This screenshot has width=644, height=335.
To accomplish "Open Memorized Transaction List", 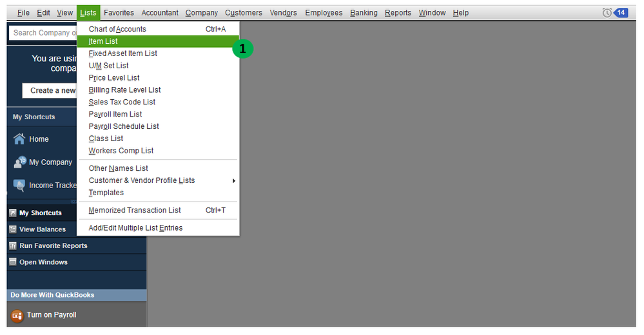I will click(158, 210).
